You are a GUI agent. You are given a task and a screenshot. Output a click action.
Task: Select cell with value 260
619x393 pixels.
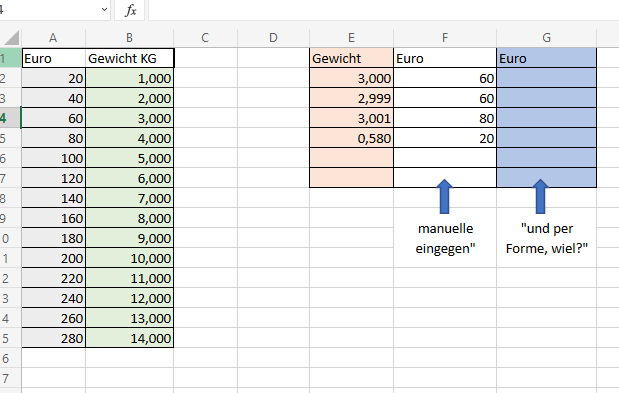(54, 318)
